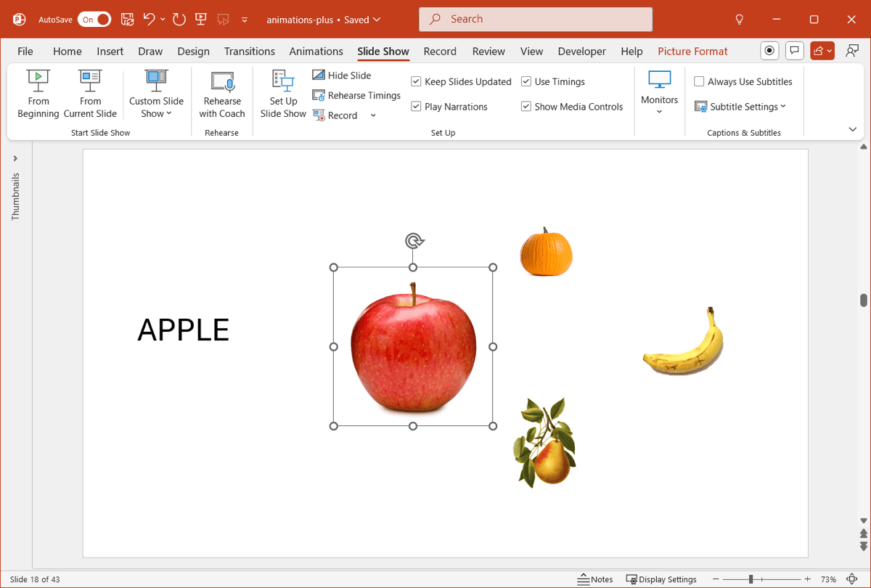Open Rehearse with Coach
This screenshot has height=588, width=871.
click(221, 94)
